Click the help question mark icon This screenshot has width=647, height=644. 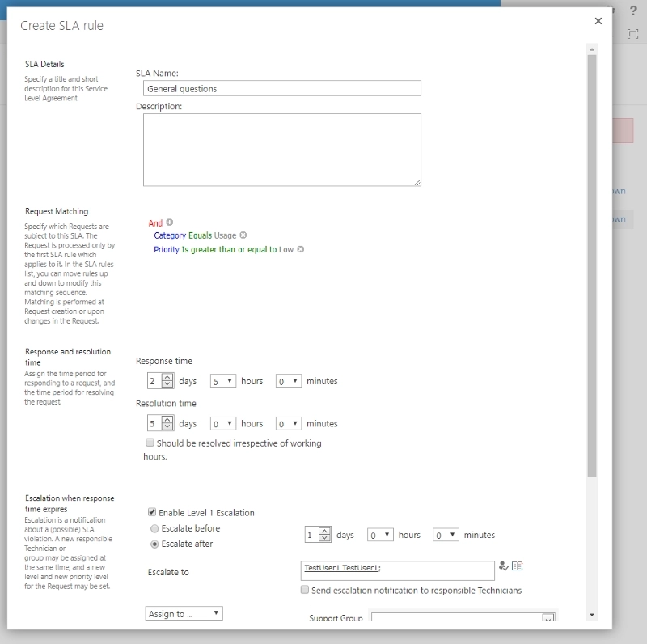tap(633, 11)
